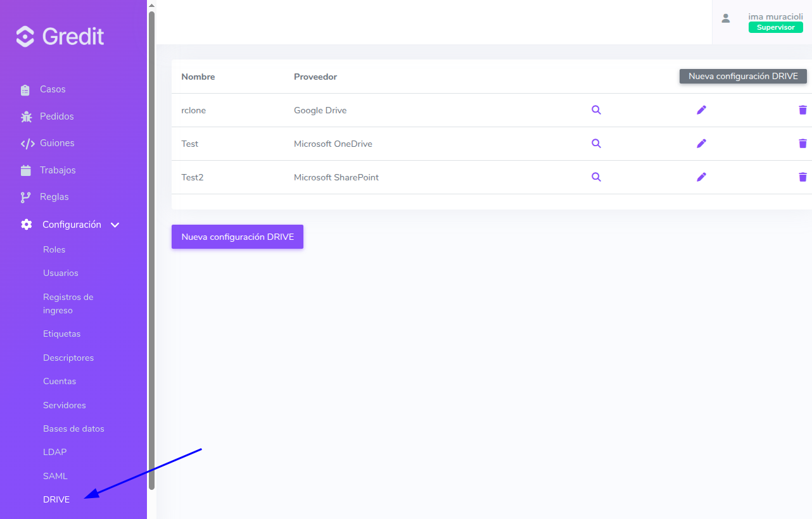
Task: Edit the Test OneDrive configuration
Action: tap(701, 144)
